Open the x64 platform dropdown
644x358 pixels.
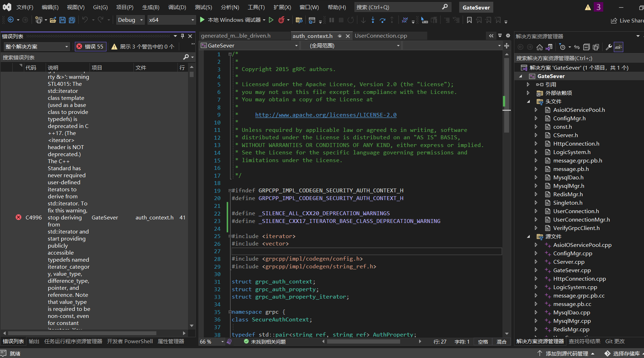(171, 20)
